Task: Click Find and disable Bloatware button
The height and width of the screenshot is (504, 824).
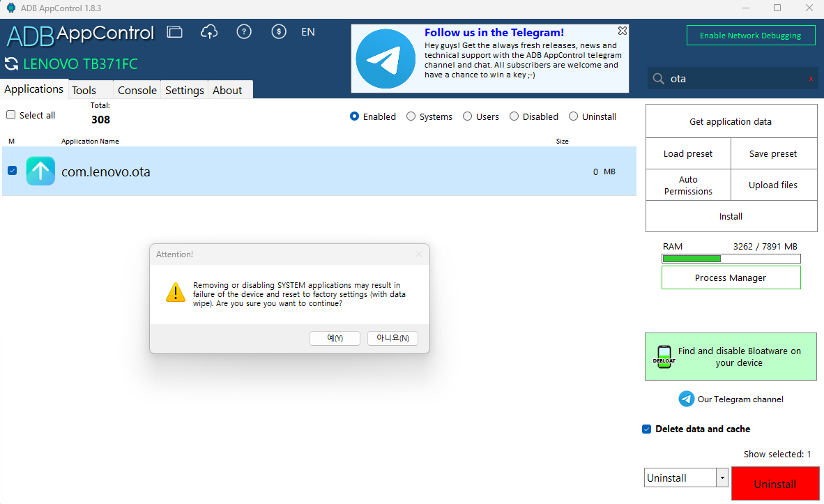Action: (x=731, y=356)
